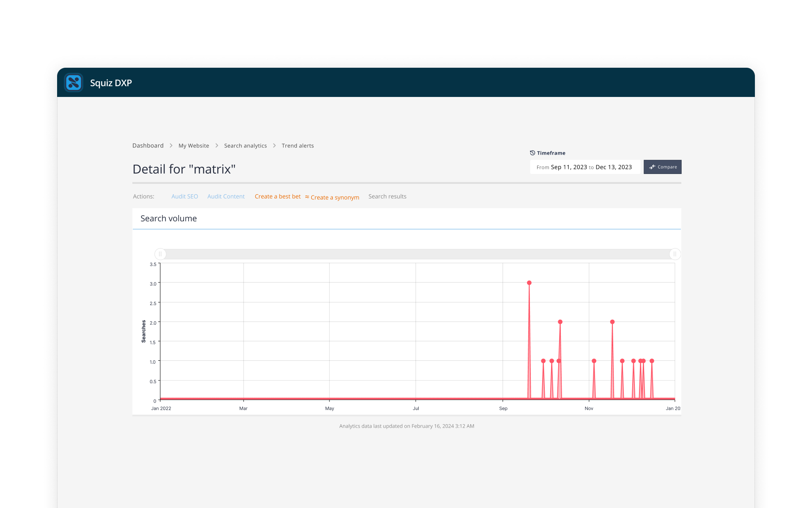Click the chevron after Dashboard breadcrumb
812x508 pixels.
coord(171,146)
